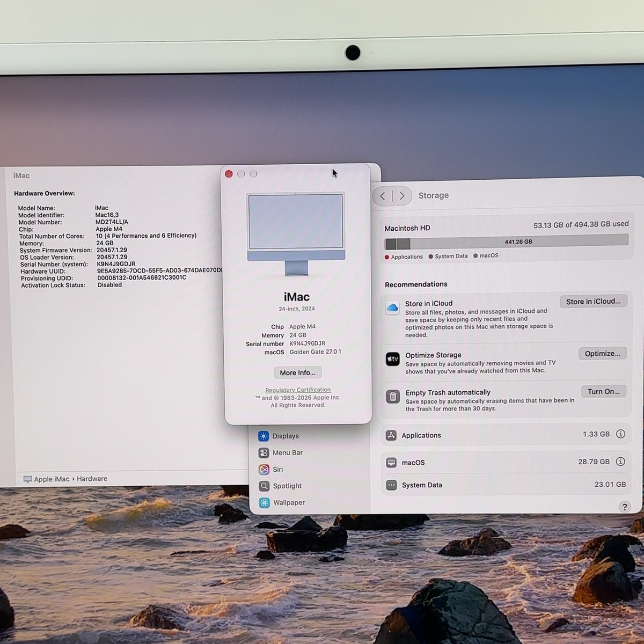Go back in the Storage pane
644x644 pixels.
pyautogui.click(x=383, y=196)
